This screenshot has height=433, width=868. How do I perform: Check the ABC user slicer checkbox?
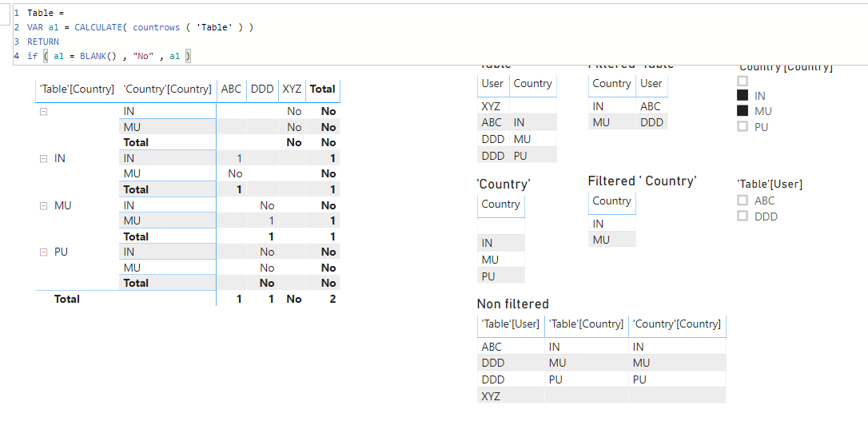(743, 201)
